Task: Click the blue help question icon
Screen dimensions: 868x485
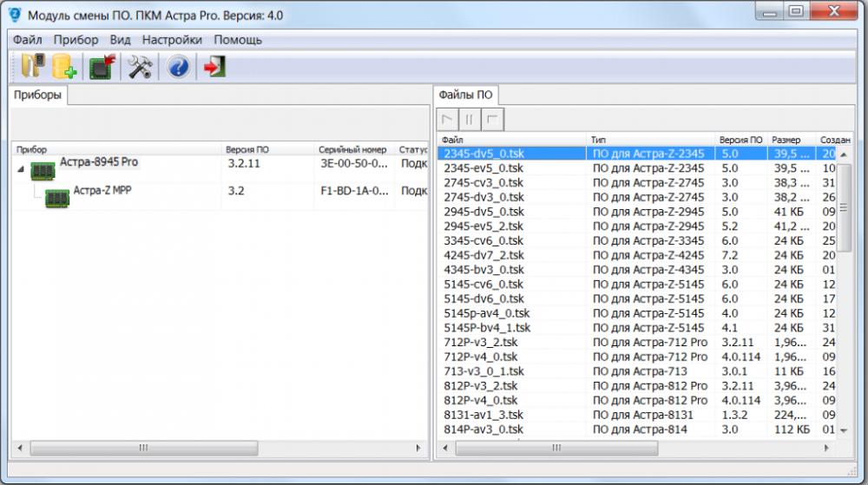Action: [178, 67]
